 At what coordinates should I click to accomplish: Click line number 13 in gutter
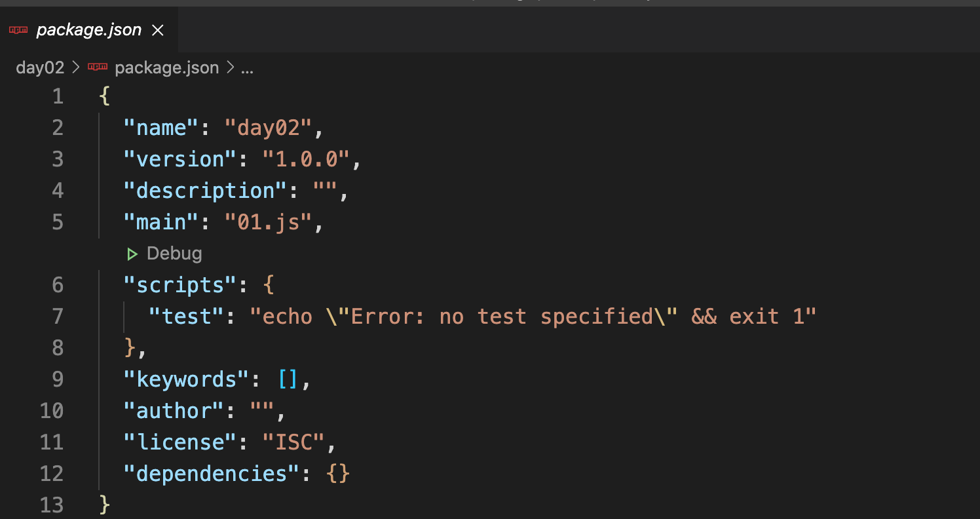coord(52,505)
